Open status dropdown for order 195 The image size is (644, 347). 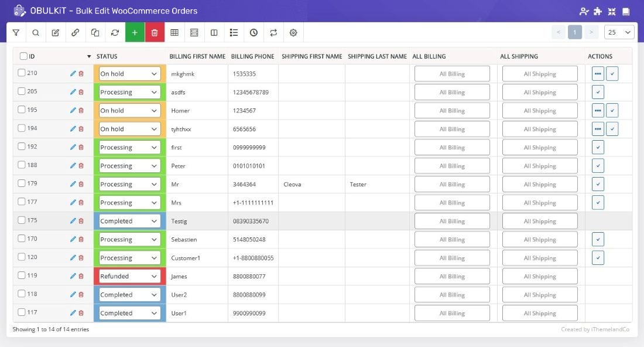coord(129,111)
